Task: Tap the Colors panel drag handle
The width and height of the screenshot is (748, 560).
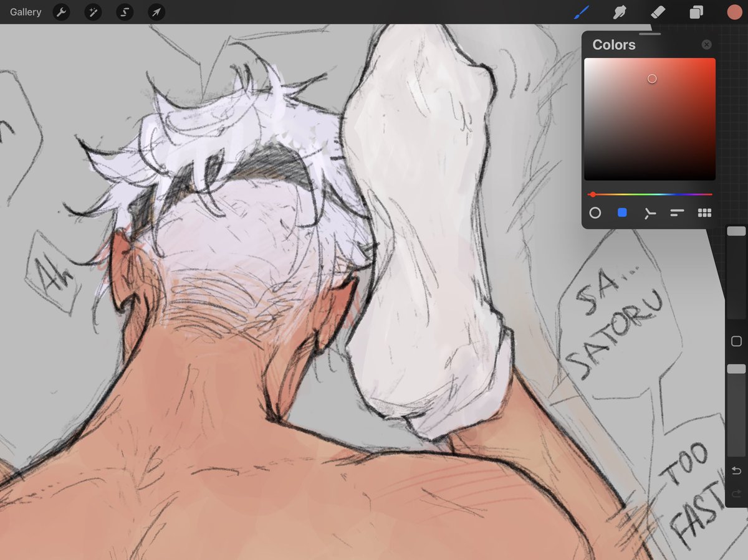Action: click(x=650, y=34)
